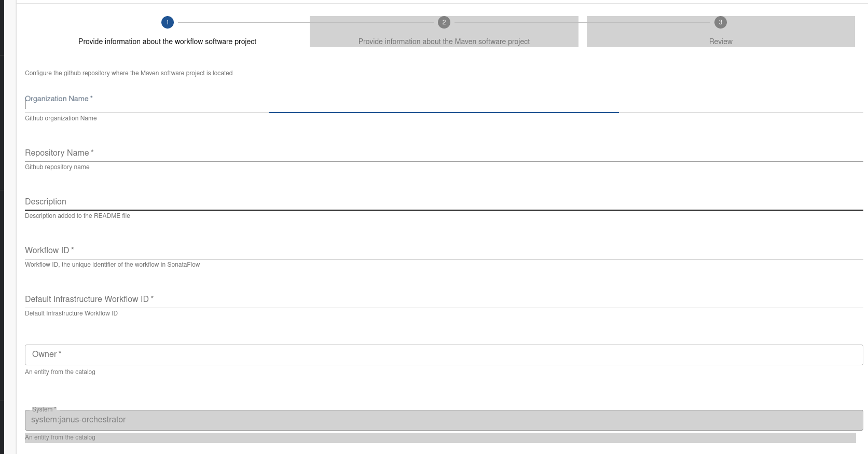868x454 pixels.
Task: Click "An entity from the catalog" under System
Action: 60,437
